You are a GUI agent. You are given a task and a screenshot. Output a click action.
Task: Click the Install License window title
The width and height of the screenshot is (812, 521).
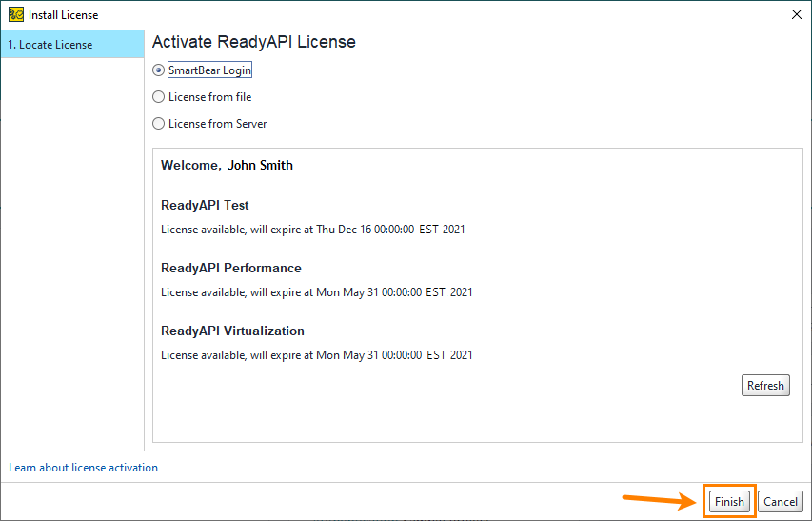63,15
